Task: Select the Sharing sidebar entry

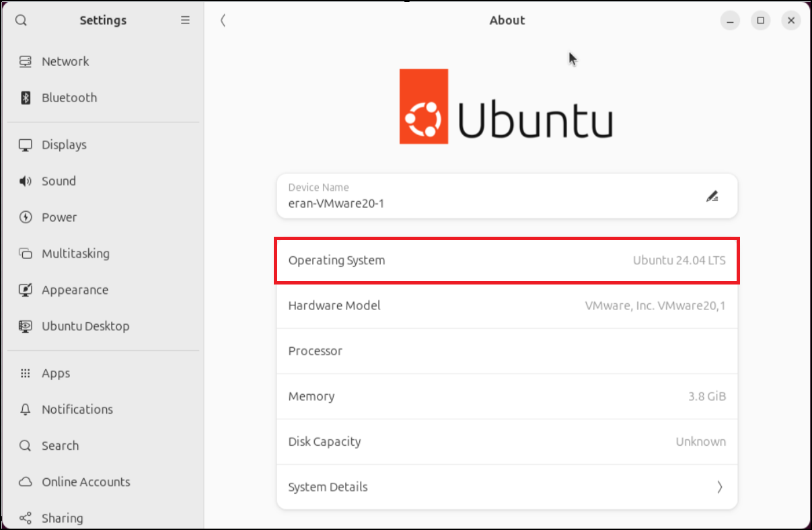Action: click(63, 518)
